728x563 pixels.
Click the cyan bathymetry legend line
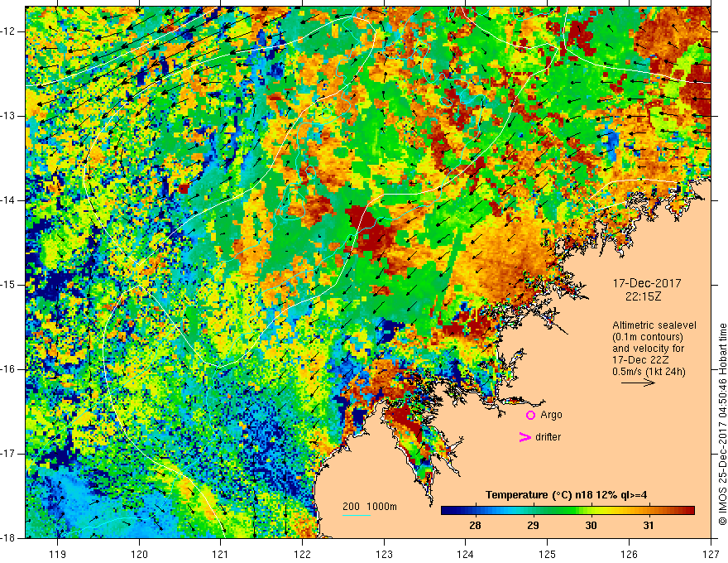click(x=357, y=515)
